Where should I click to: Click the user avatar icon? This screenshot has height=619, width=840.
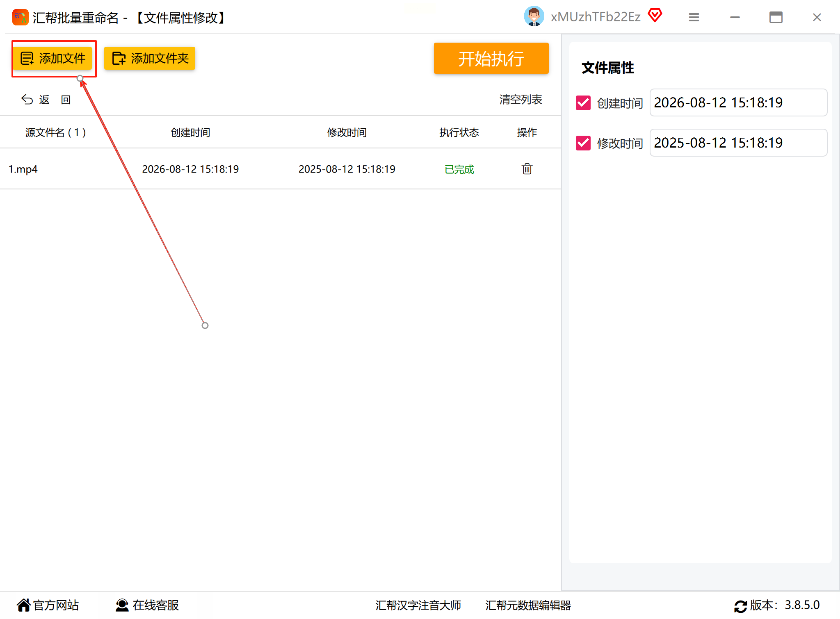click(534, 17)
